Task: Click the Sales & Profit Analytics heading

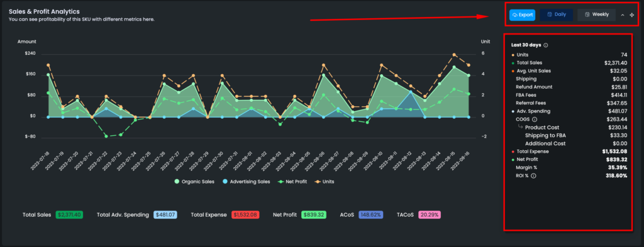Action: (x=45, y=11)
